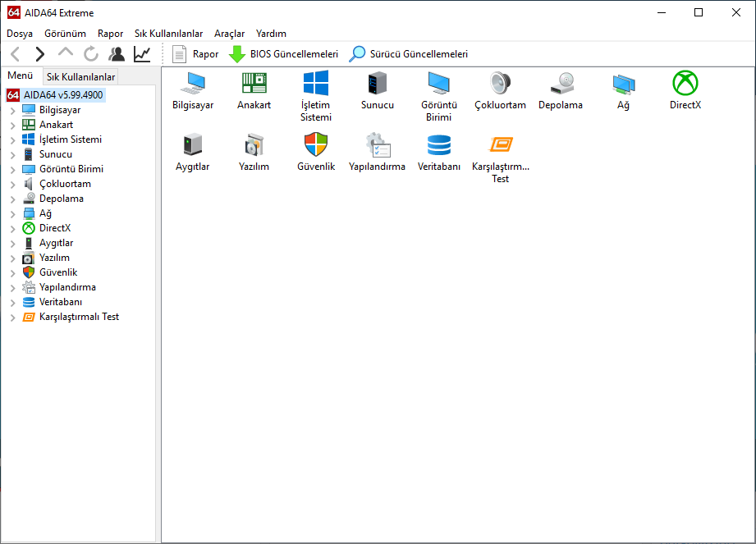This screenshot has width=756, height=544.
Task: Expand the Güvenlik tree node
Action: pyautogui.click(x=13, y=272)
